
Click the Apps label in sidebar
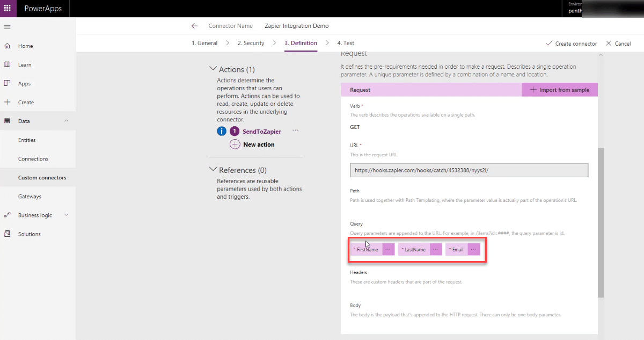click(x=24, y=84)
